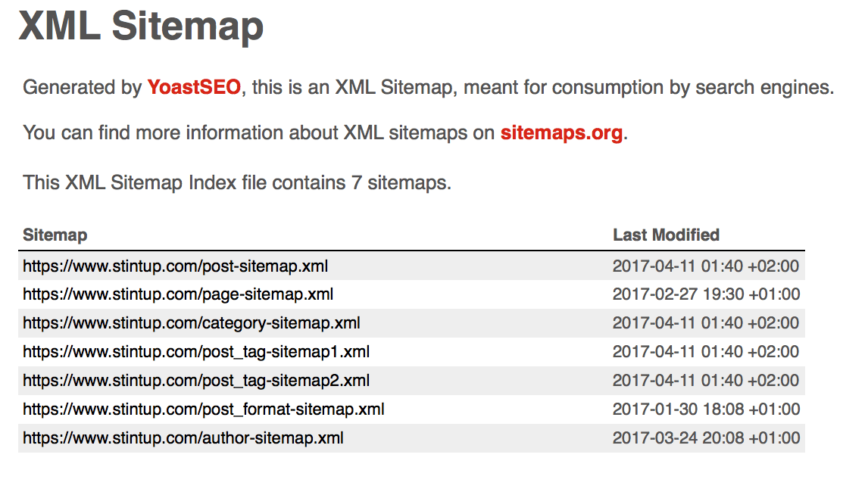Viewport: 868px width, 492px height.
Task: Click the "contains 7 sitemaps" text line
Action: [x=237, y=182]
